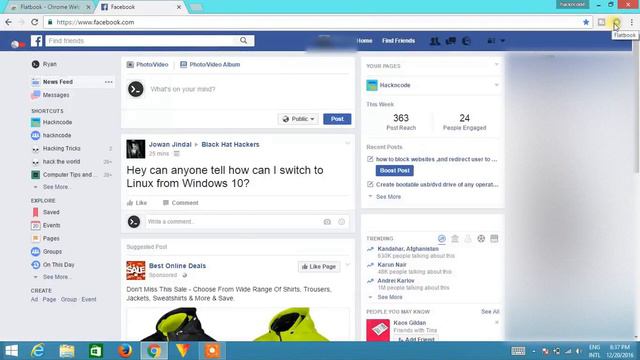Click the search magnifier icon
This screenshot has height=360, width=640.
244,40
